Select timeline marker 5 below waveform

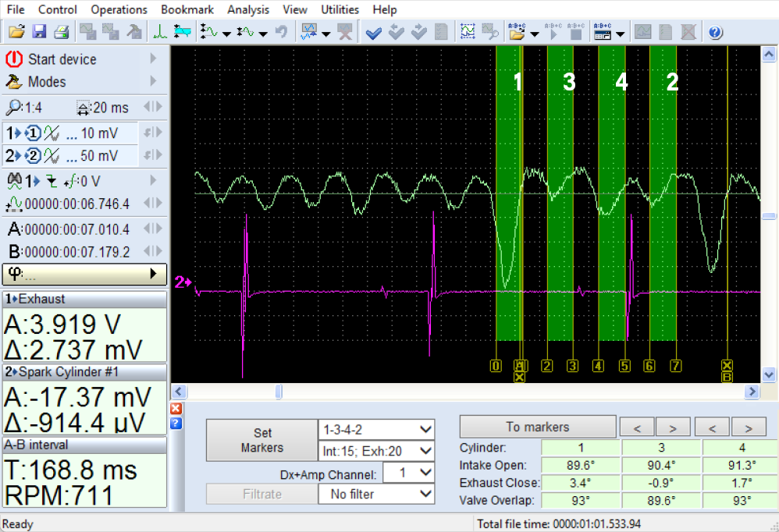(624, 367)
